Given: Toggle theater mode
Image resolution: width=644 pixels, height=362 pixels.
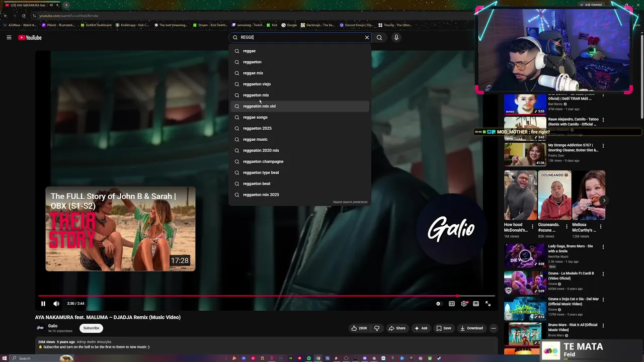Looking at the screenshot, I should coord(476,304).
